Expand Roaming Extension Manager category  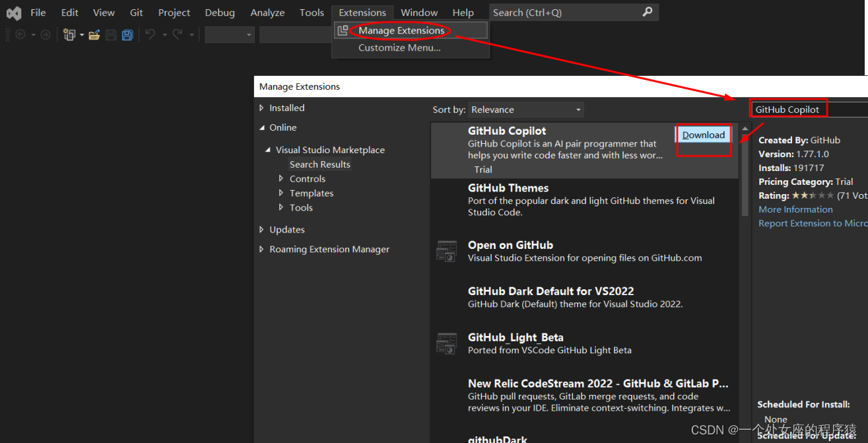261,250
